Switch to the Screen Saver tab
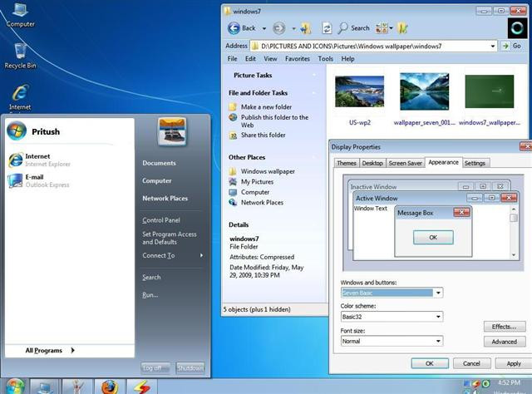 [405, 163]
